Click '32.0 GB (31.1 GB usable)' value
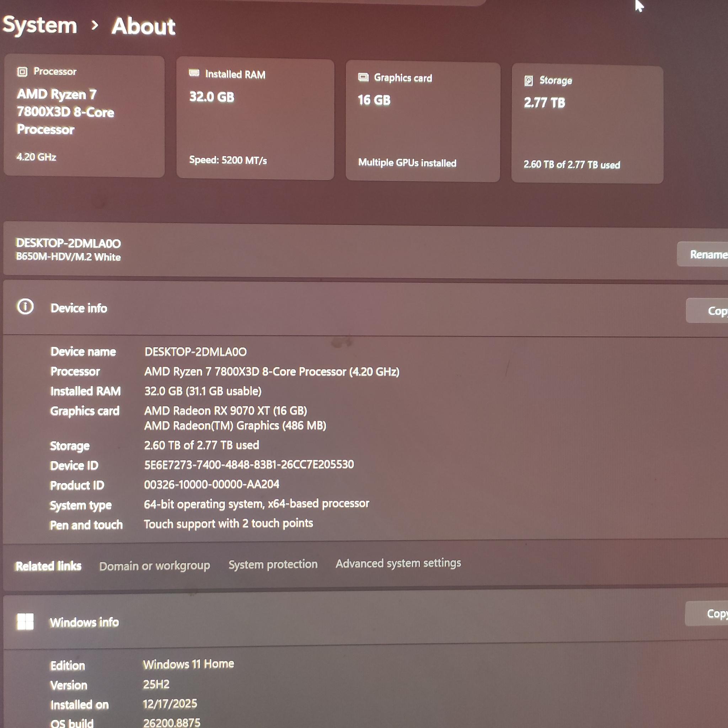This screenshot has width=728, height=728. click(203, 391)
